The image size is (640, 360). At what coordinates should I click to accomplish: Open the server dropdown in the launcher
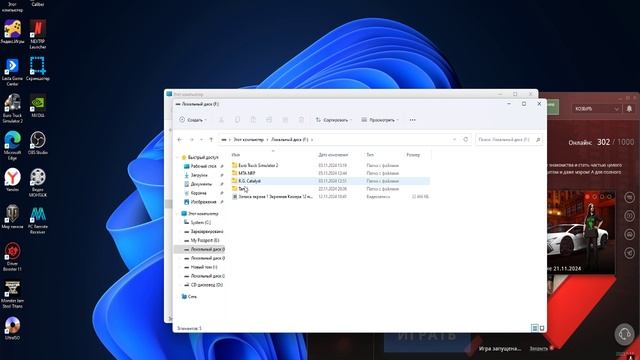[597, 109]
